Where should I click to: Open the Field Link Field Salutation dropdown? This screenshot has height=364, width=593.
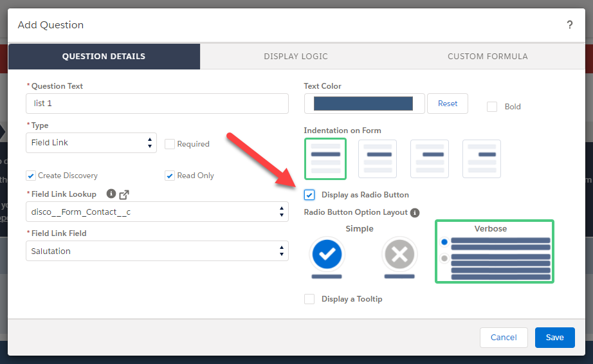click(x=157, y=251)
